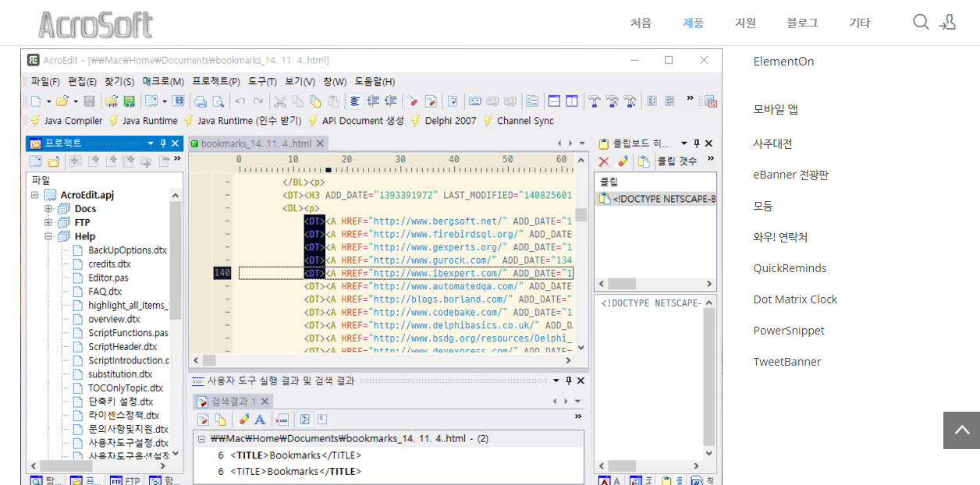Viewport: 980px width, 485px height.
Task: Expand the Docs folder node
Action: coord(48,209)
